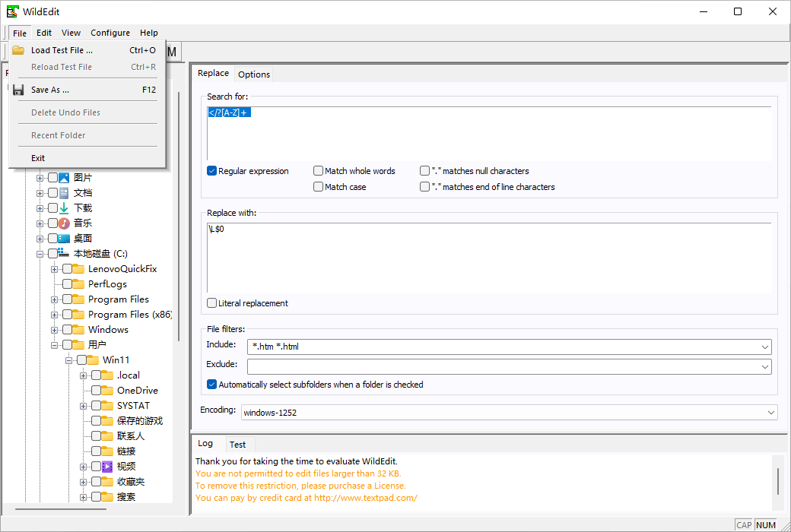791x532 pixels.
Task: Click inside the Replace with text box
Action: (x=489, y=258)
